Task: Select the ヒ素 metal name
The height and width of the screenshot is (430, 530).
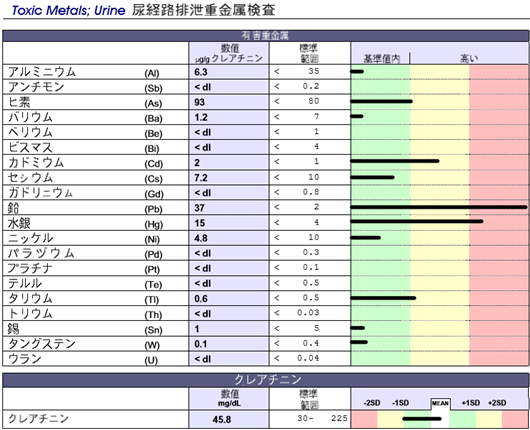Action: point(19,102)
